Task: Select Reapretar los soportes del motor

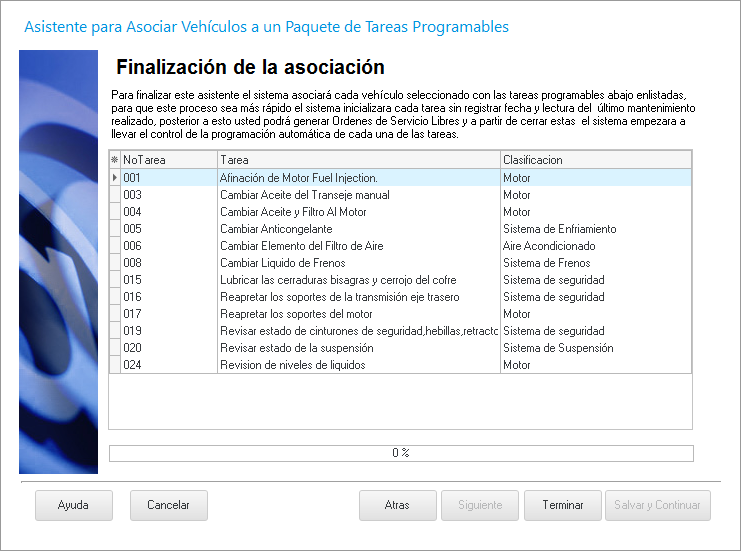Action: [296, 314]
